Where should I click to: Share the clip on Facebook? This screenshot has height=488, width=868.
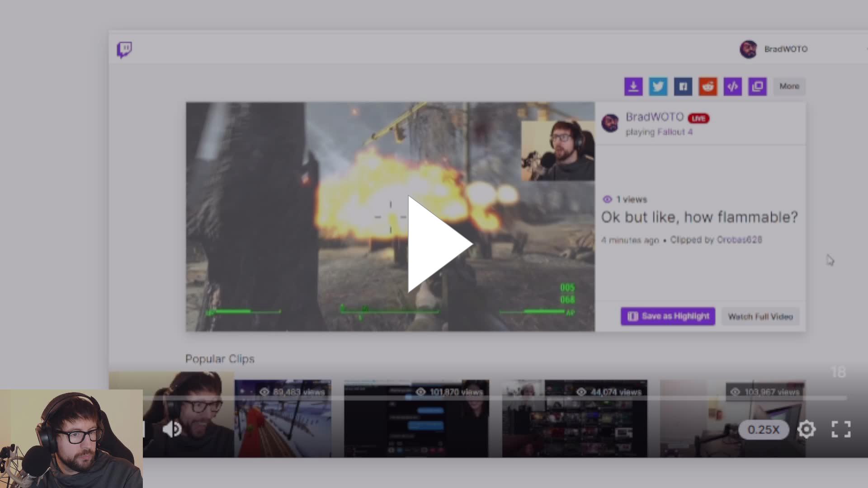click(x=683, y=86)
